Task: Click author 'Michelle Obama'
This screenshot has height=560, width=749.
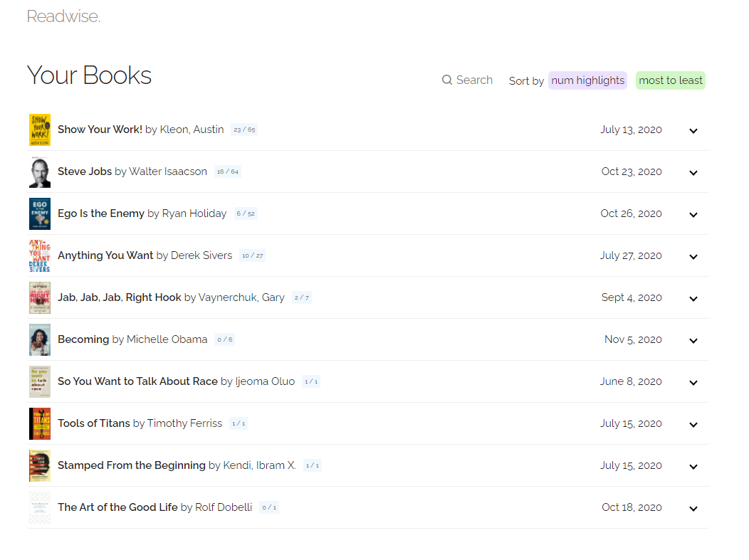Action: (x=167, y=339)
